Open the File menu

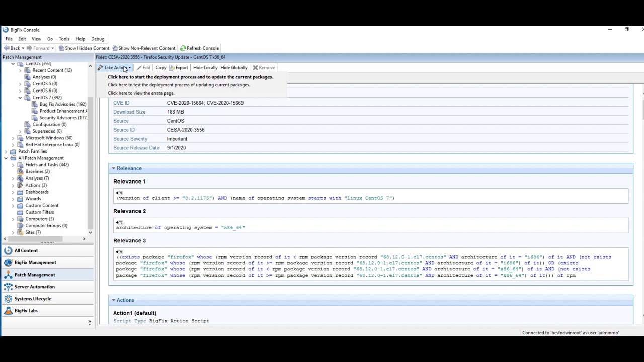[x=9, y=39]
